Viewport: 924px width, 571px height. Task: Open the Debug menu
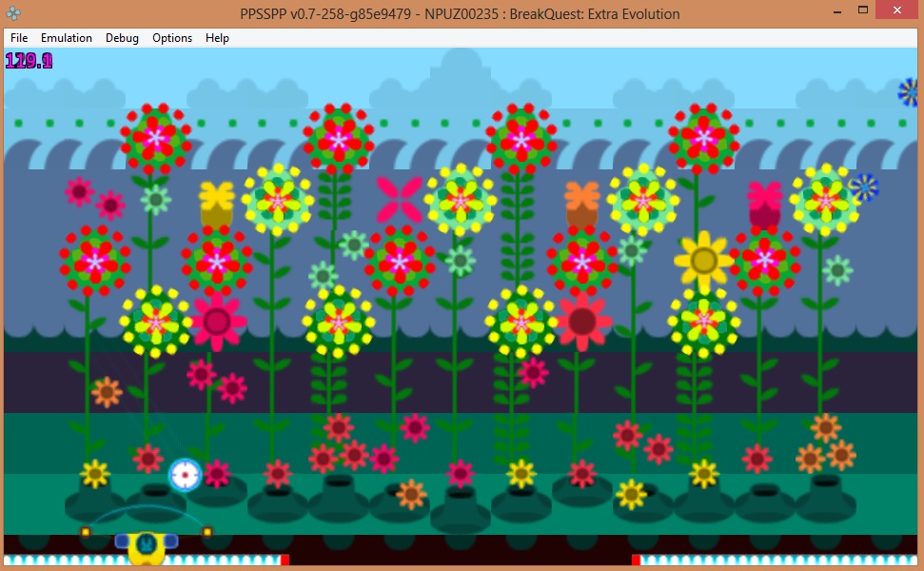pos(122,38)
